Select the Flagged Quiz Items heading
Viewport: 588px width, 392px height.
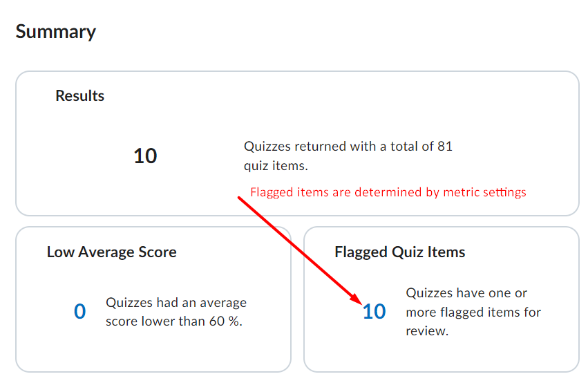[x=400, y=252]
